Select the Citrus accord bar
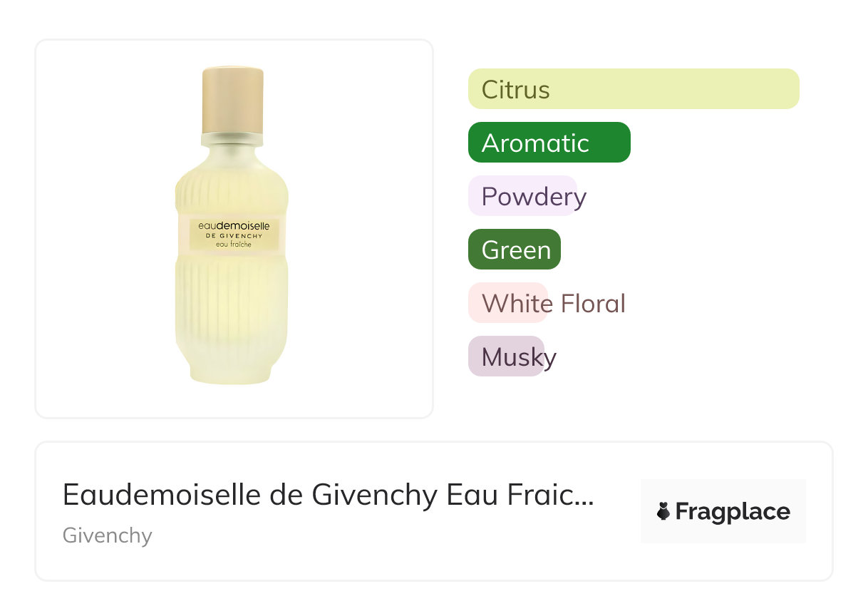Viewport: 868px width, 616px height. [633, 89]
